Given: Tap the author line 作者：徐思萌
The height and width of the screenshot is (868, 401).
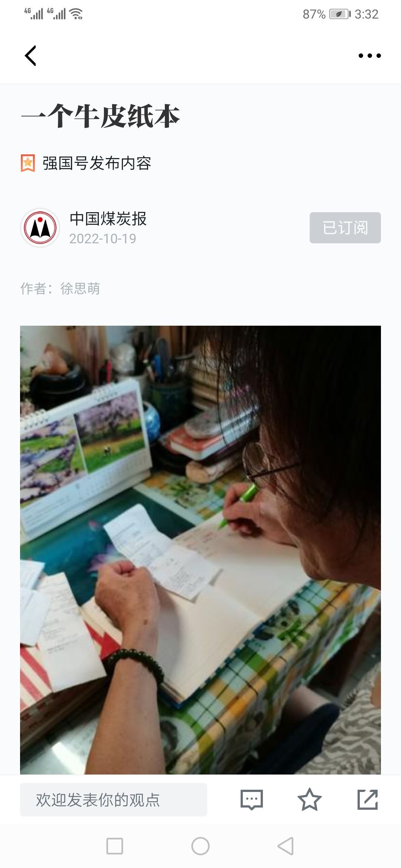Looking at the screenshot, I should [x=60, y=288].
